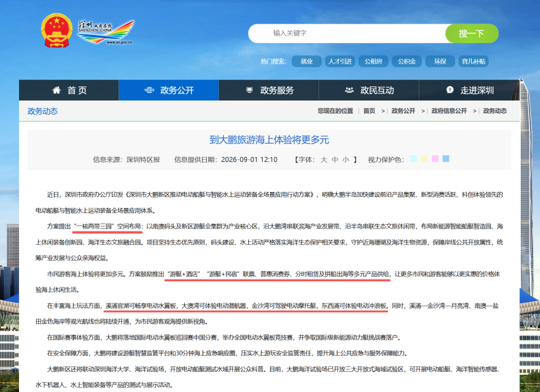Open the 走进深圳 tab
The height and width of the screenshot is (392, 540).
coord(469,90)
